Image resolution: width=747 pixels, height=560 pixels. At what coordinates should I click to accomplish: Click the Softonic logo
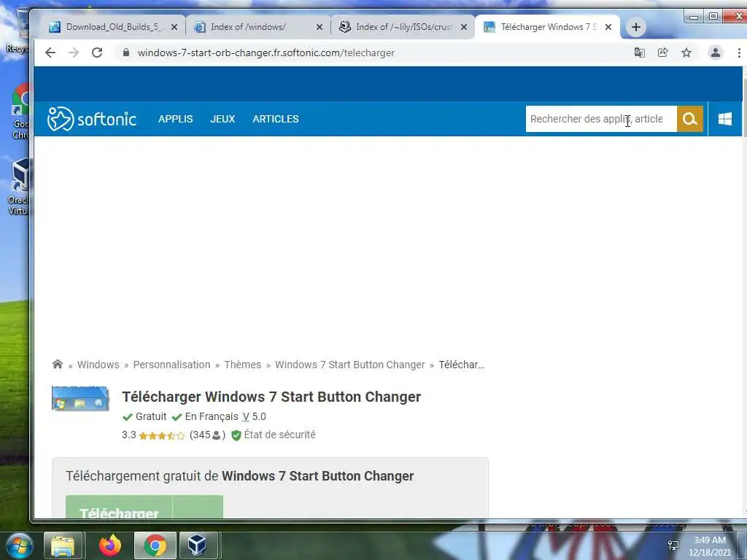point(92,119)
